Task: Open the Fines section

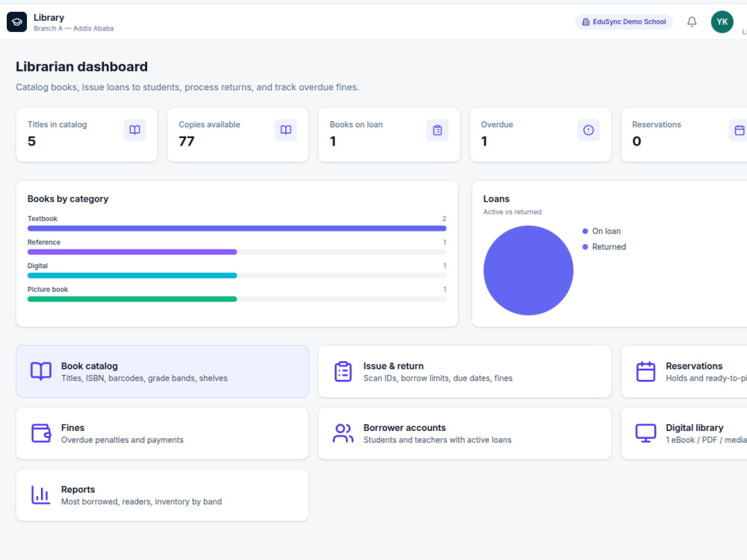Action: pos(162,433)
